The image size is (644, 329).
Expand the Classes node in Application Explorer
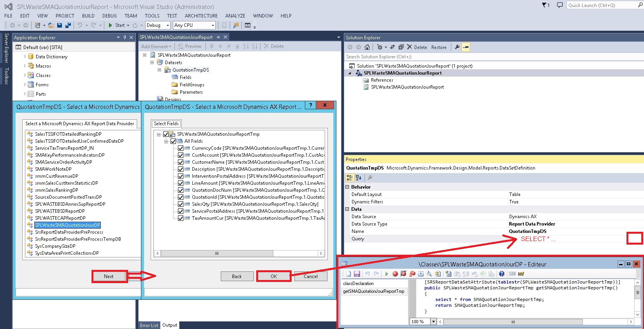coord(25,75)
